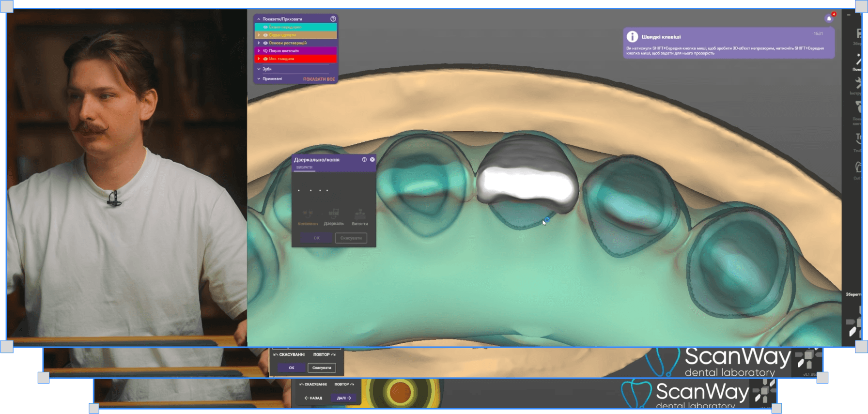Toggle visibility eye of the tan scan row

pyautogui.click(x=265, y=35)
